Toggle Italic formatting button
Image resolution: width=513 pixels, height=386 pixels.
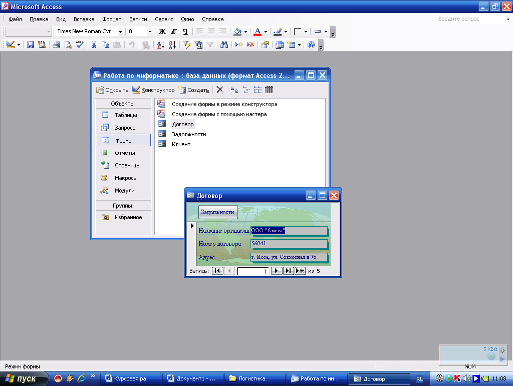click(174, 32)
